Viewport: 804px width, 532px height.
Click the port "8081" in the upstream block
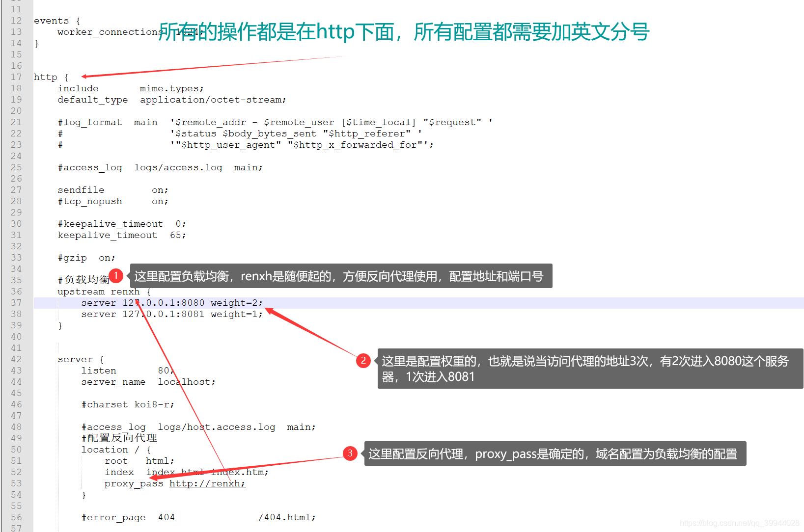point(193,314)
